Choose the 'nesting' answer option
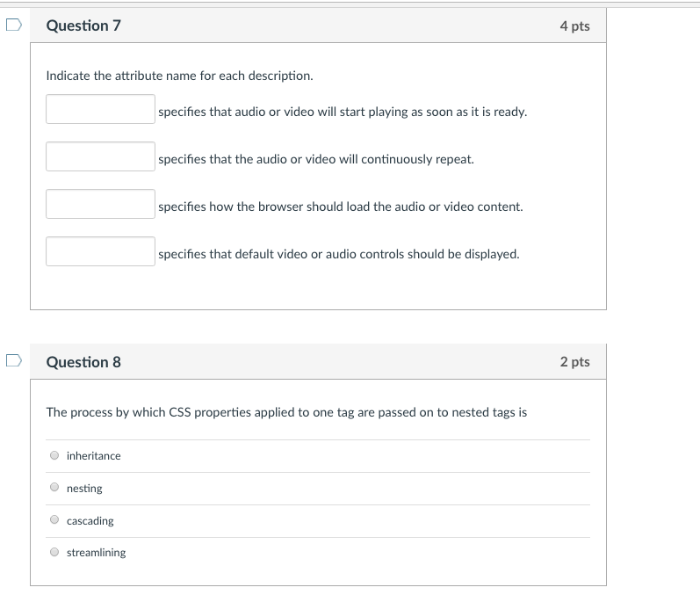700x602 pixels. [x=54, y=488]
